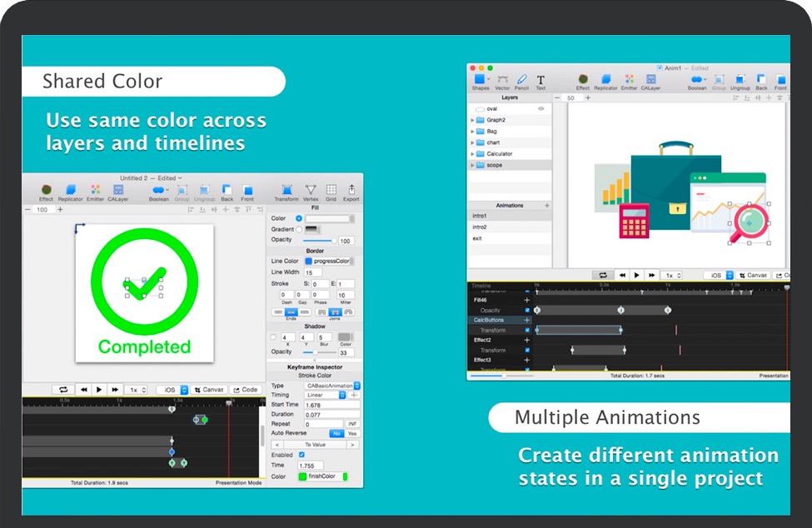Pick the Pencil tool
The width and height of the screenshot is (812, 528).
point(521,80)
